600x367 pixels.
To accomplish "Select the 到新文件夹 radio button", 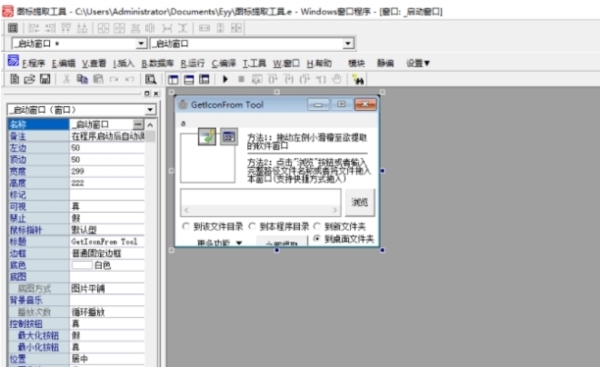I will coord(317,226).
